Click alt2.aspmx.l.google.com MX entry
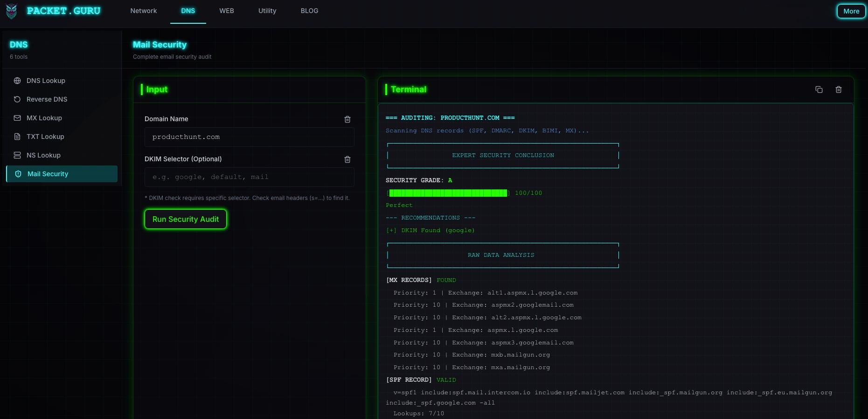868x419 pixels. (487, 317)
